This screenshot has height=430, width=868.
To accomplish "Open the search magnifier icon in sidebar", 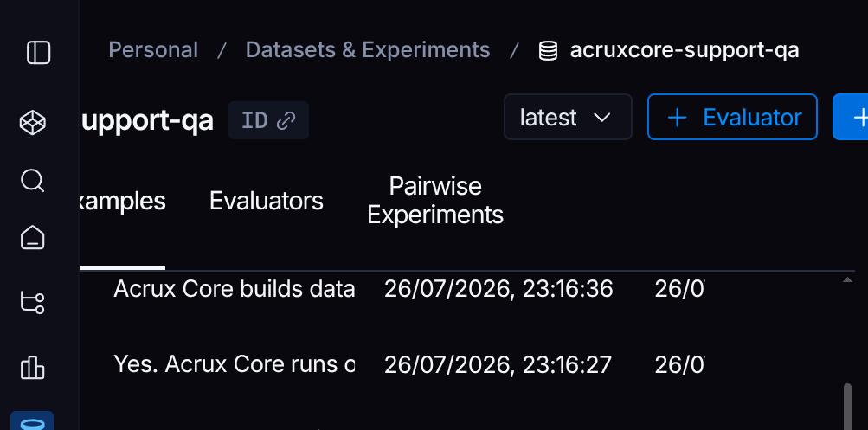I will (x=32, y=181).
